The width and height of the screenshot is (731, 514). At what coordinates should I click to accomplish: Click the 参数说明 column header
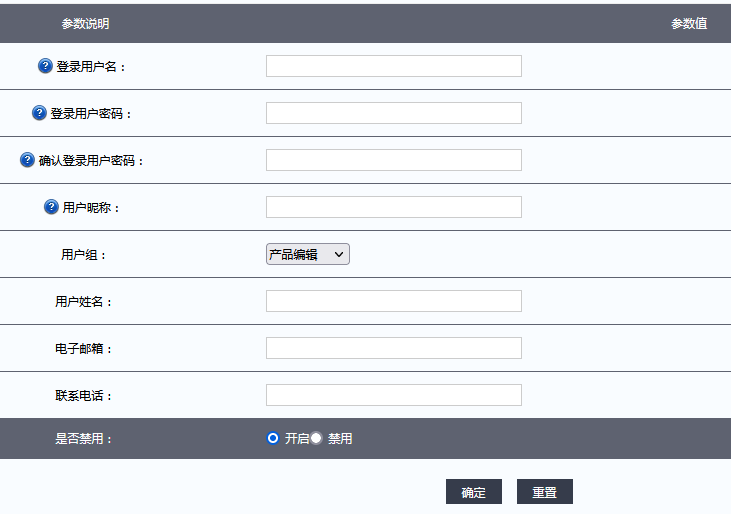pos(85,23)
